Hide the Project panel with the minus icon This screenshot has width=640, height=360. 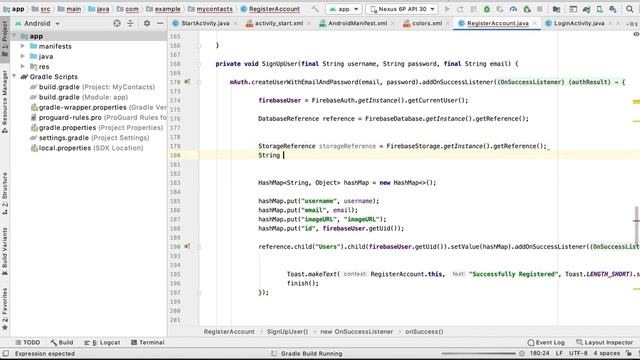pyautogui.click(x=160, y=24)
